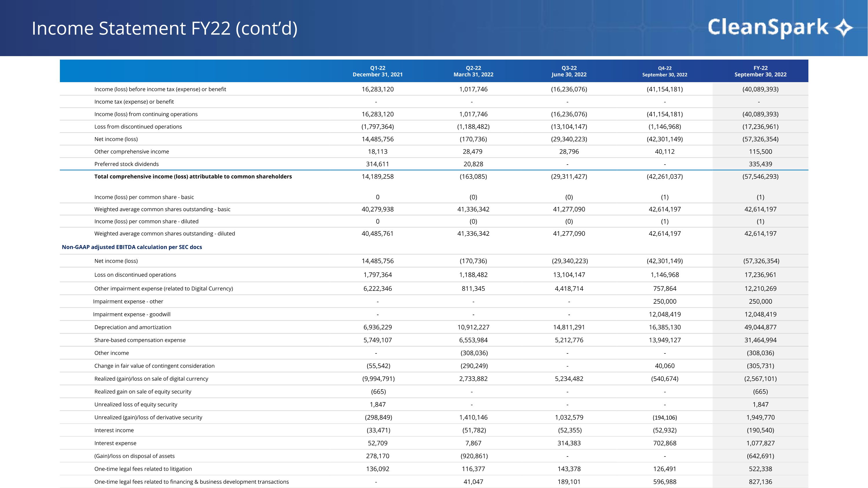Click the Q4-22 Impairment expense - goodwill value
The image size is (868, 488).
[665, 314]
